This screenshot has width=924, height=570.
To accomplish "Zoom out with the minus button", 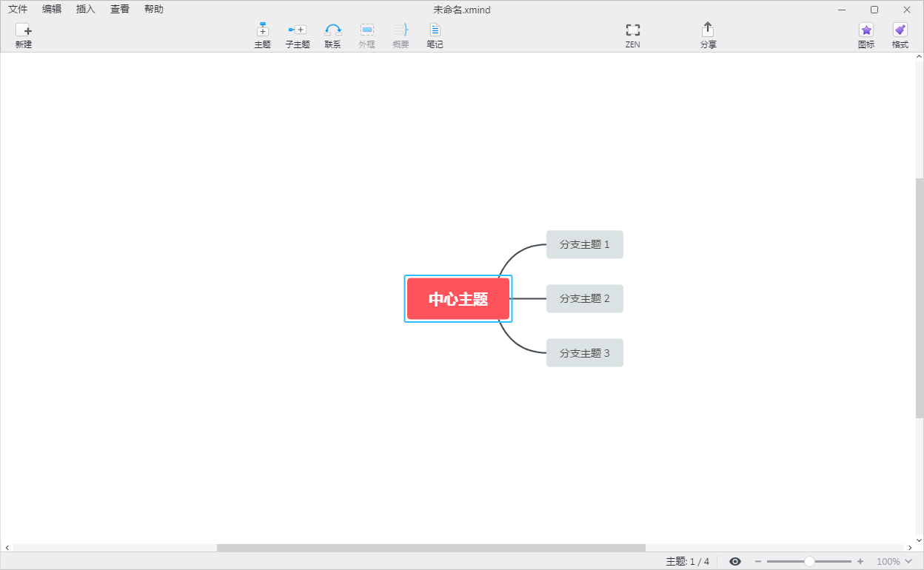I will click(x=758, y=562).
